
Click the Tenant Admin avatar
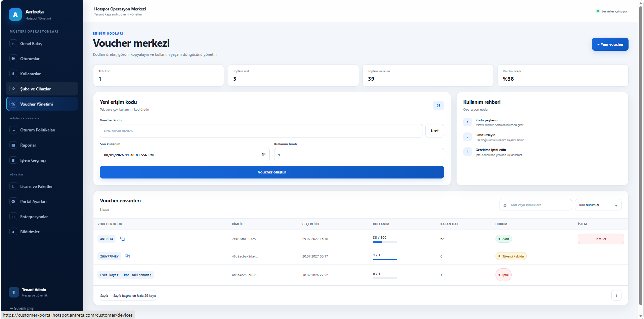click(x=14, y=292)
